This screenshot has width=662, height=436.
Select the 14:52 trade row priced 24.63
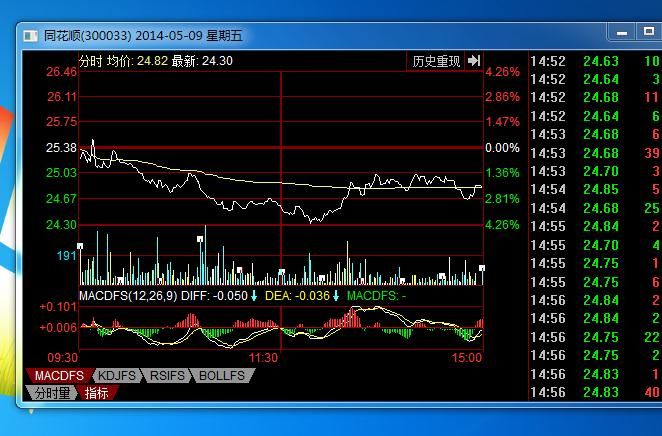(595, 61)
